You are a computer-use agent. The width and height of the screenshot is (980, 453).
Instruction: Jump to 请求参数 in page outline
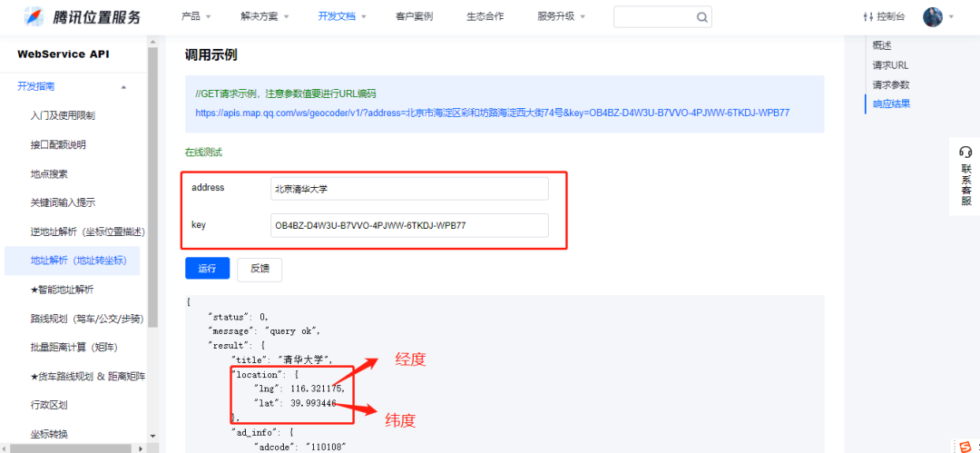(891, 84)
